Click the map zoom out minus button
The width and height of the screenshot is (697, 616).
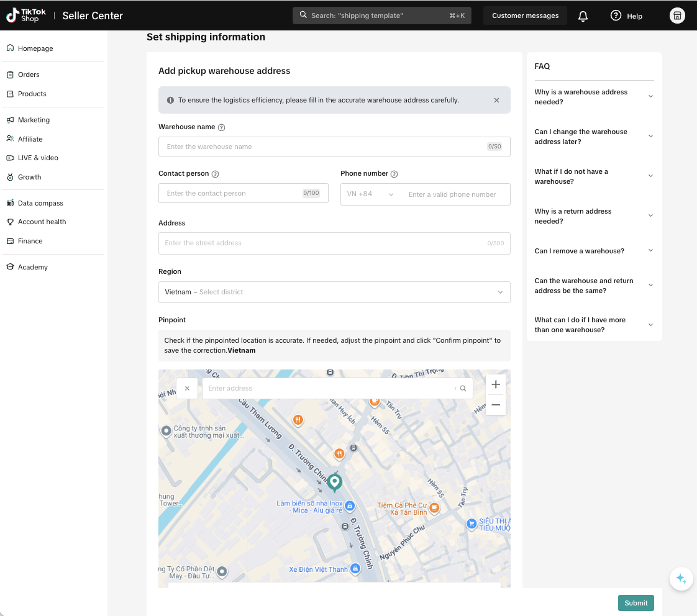[x=496, y=405]
